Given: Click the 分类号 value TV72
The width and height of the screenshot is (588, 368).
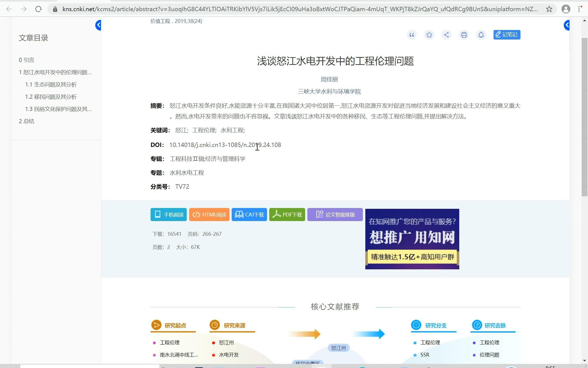Looking at the screenshot, I should [x=182, y=187].
